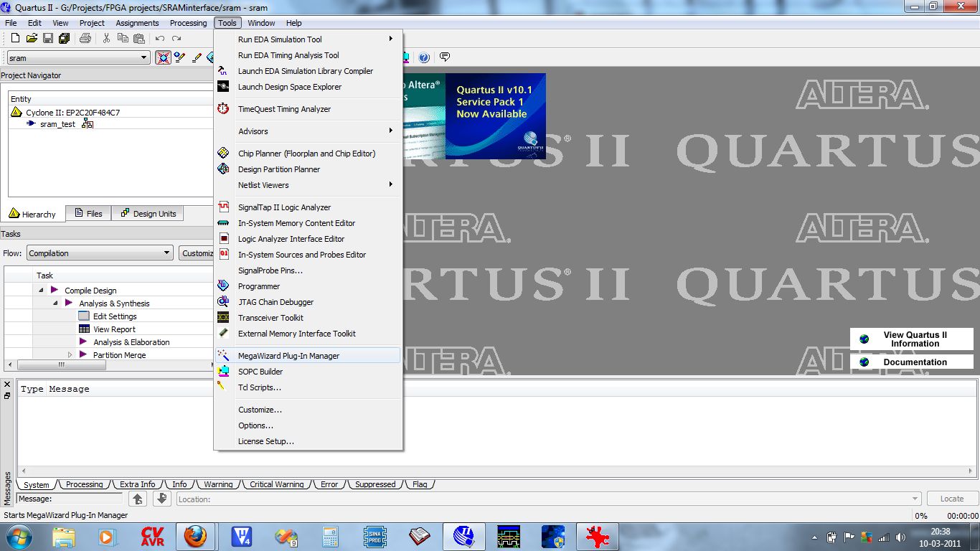Click the blue Help question mark icon

point(424,57)
